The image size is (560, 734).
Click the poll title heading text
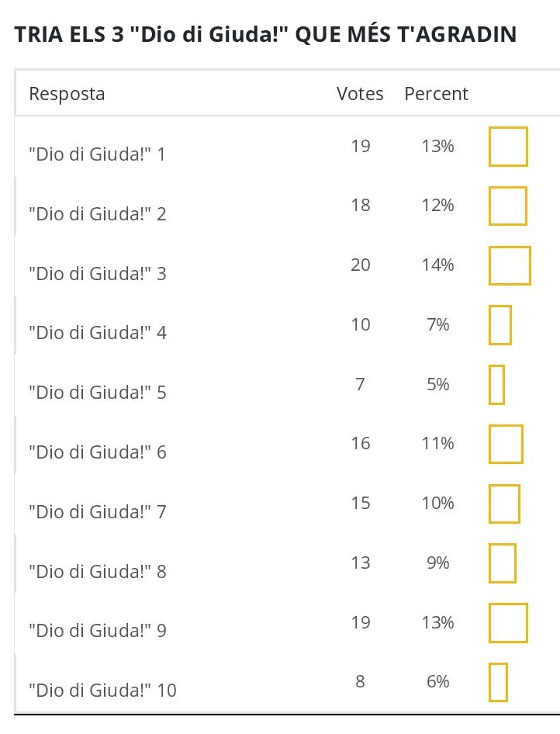click(x=265, y=35)
